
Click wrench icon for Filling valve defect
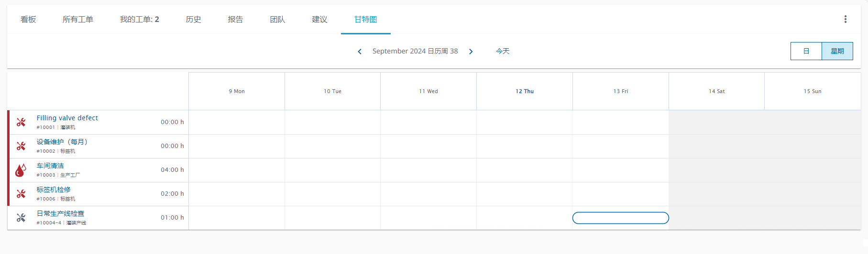(x=21, y=122)
